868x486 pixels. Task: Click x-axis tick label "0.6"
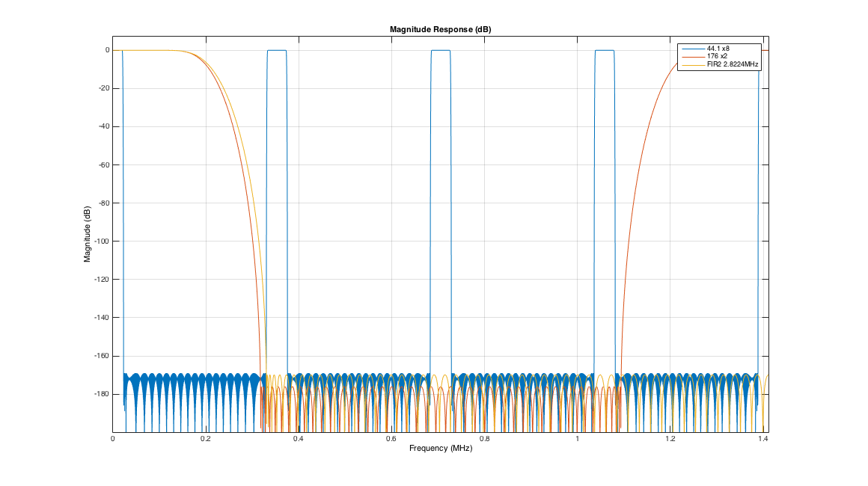pos(391,438)
